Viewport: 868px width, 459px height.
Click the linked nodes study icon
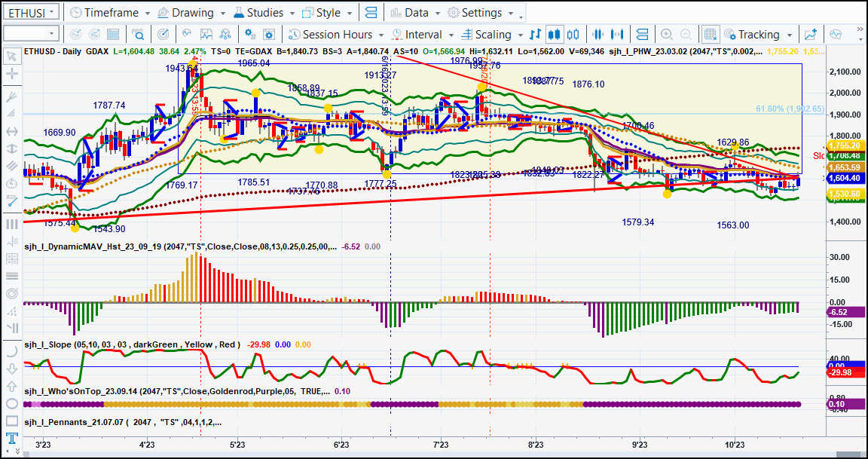tap(225, 35)
